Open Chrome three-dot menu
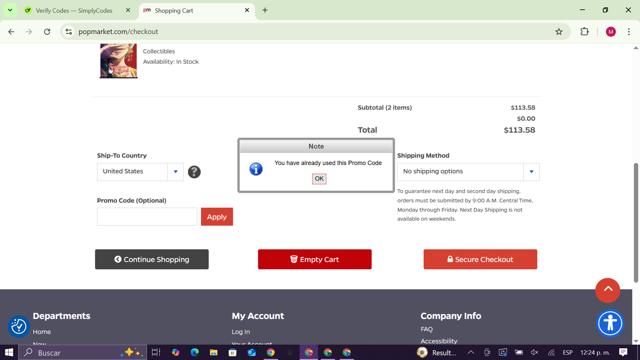The image size is (640, 360). [629, 31]
